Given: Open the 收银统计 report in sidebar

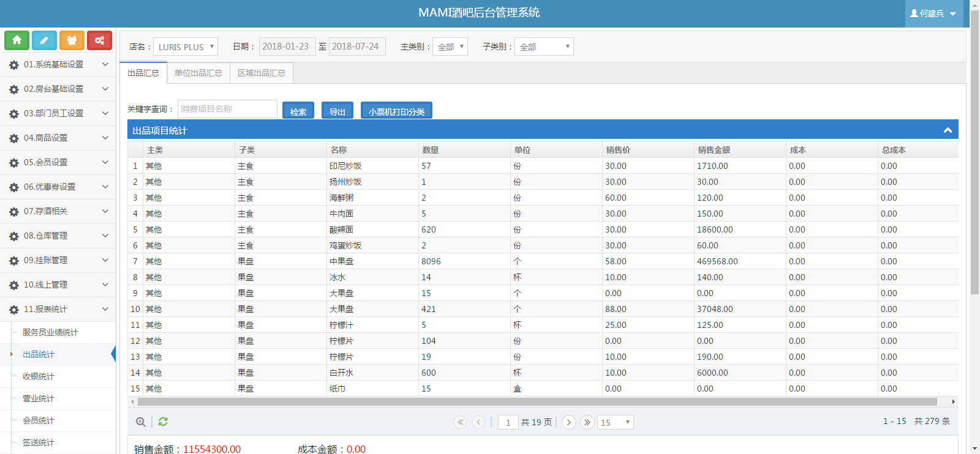Looking at the screenshot, I should point(39,376).
